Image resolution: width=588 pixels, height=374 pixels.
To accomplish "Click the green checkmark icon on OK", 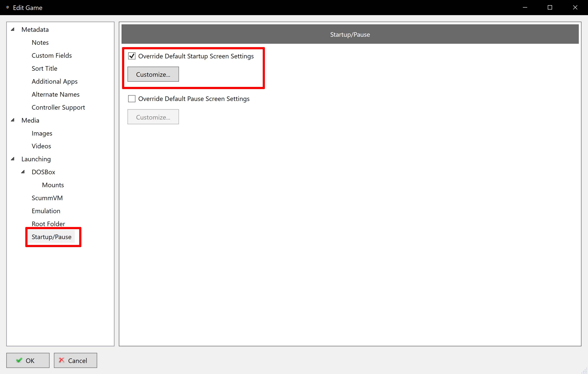I will [19, 360].
